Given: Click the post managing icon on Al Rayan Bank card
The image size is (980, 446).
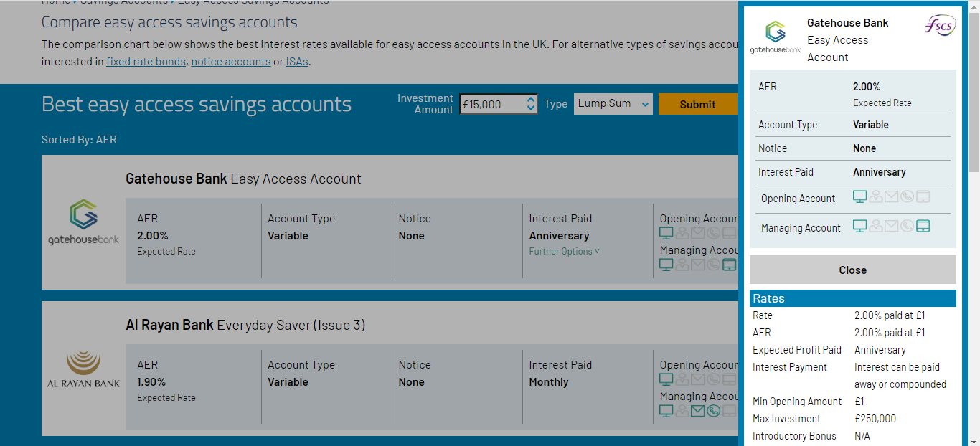Looking at the screenshot, I should 698,411.
